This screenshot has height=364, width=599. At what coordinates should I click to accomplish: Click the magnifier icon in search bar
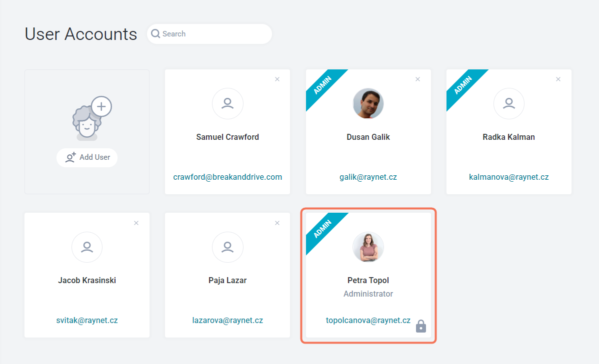[x=155, y=33]
